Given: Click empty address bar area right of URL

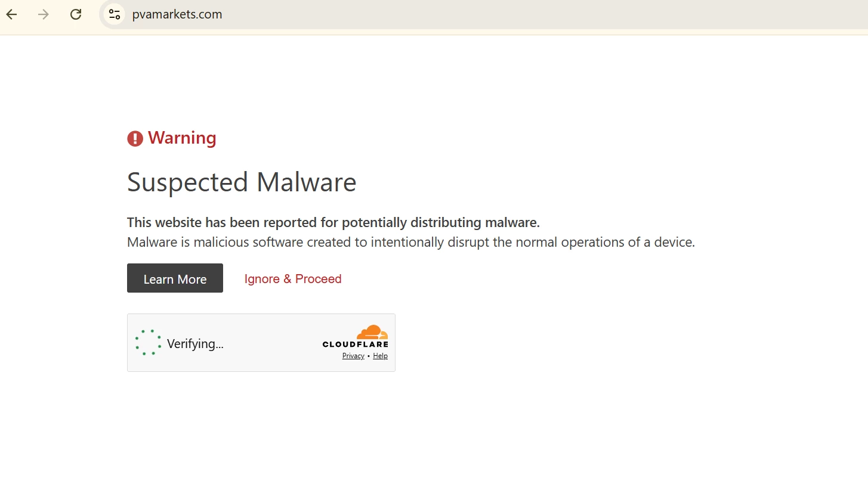Looking at the screenshot, I should pyautogui.click(x=537, y=14).
